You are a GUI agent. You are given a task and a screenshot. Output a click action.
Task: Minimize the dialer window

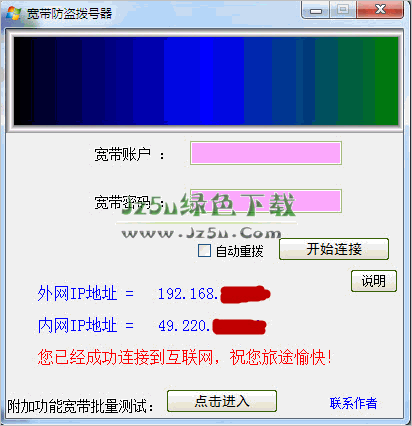pyautogui.click(x=315, y=10)
